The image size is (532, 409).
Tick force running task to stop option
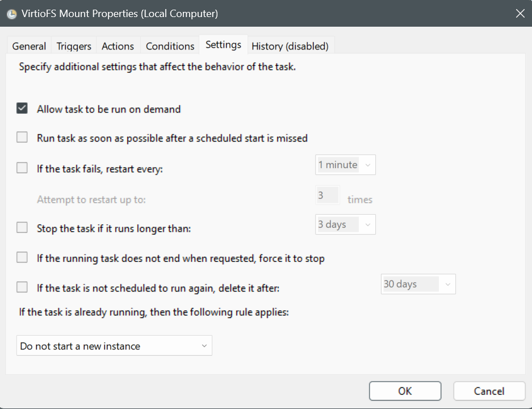coord(22,258)
